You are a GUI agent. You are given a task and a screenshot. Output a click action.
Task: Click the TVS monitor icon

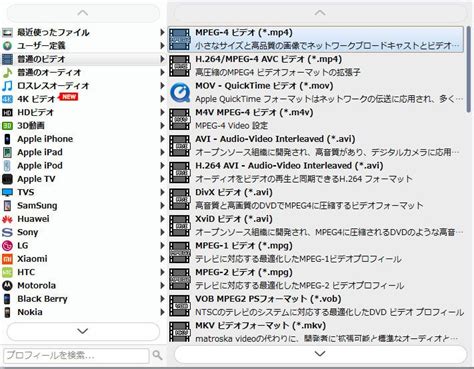[7, 192]
